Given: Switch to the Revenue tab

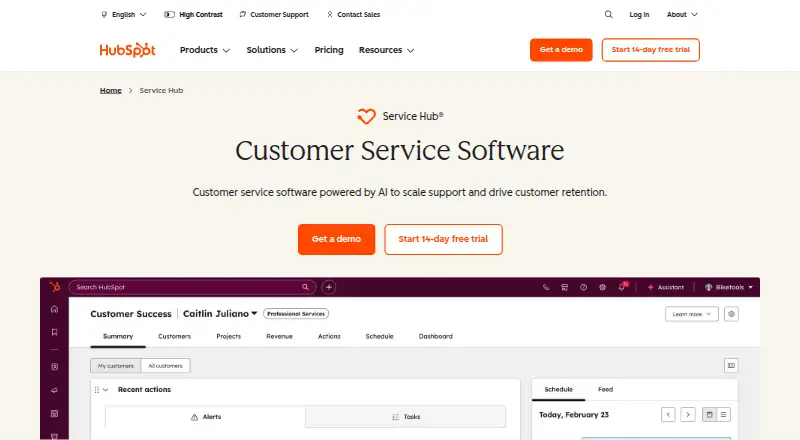Looking at the screenshot, I should (x=280, y=336).
